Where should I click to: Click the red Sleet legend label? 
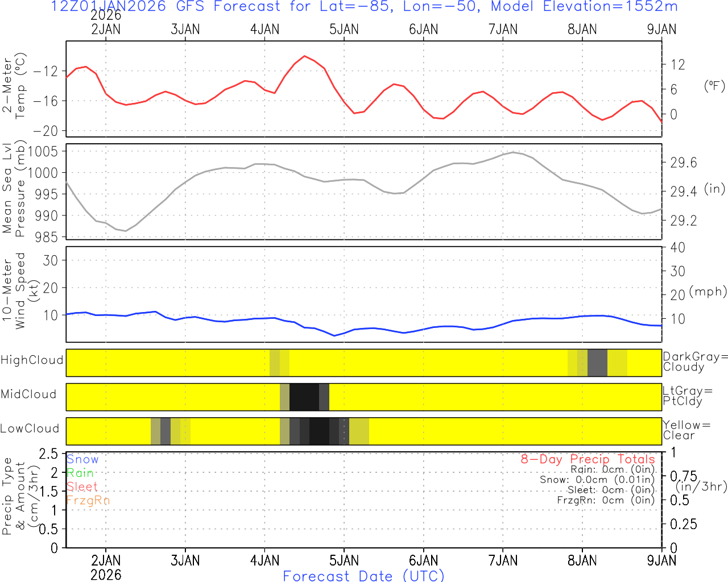pos(82,487)
